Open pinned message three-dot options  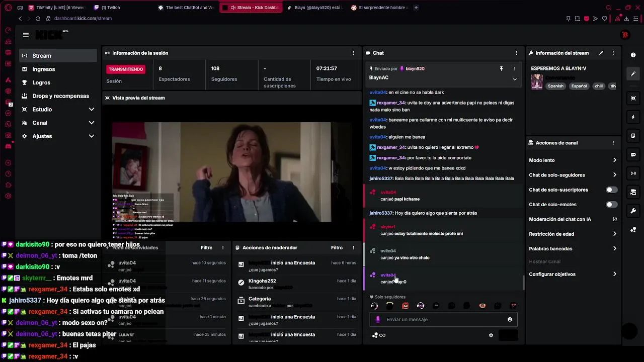pos(514,68)
